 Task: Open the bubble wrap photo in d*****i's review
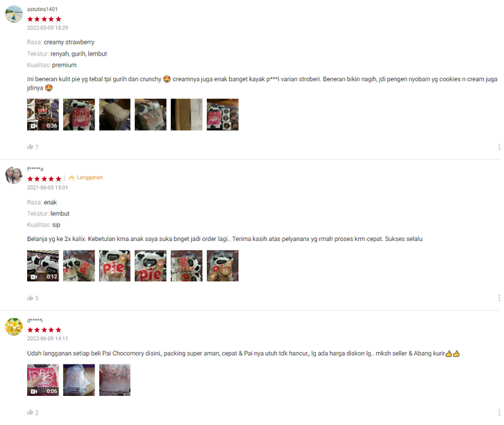78,380
